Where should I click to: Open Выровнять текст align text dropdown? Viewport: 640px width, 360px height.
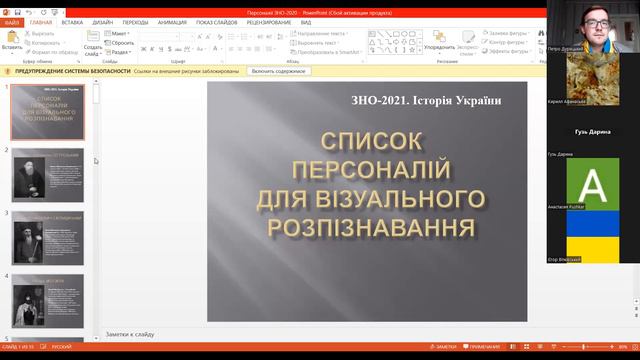[314, 43]
